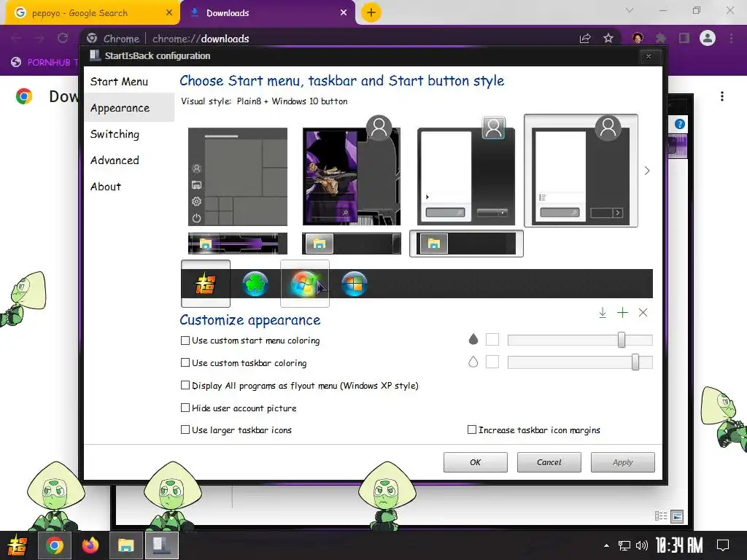Pick the middle dark taskbar style
Screen dimensions: 747x560
(x=352, y=244)
